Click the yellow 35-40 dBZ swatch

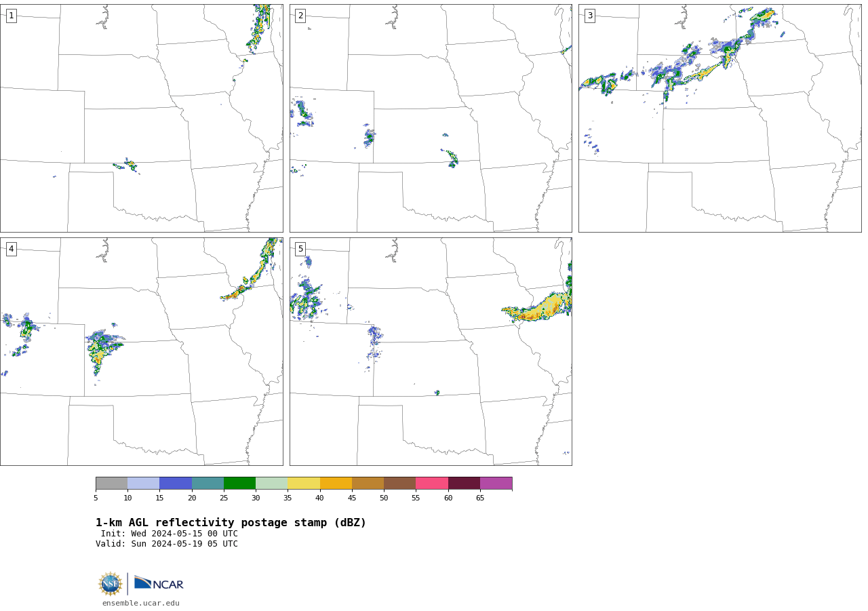(304, 483)
